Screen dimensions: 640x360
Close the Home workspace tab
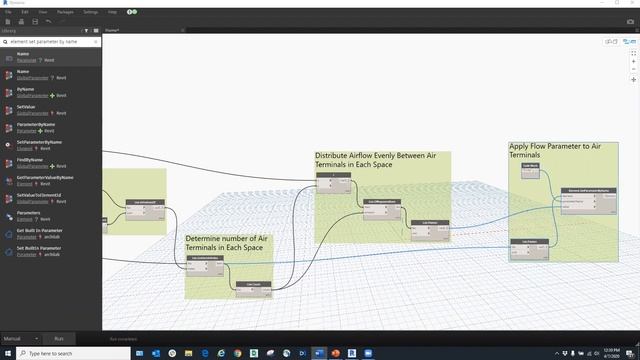coord(182,31)
